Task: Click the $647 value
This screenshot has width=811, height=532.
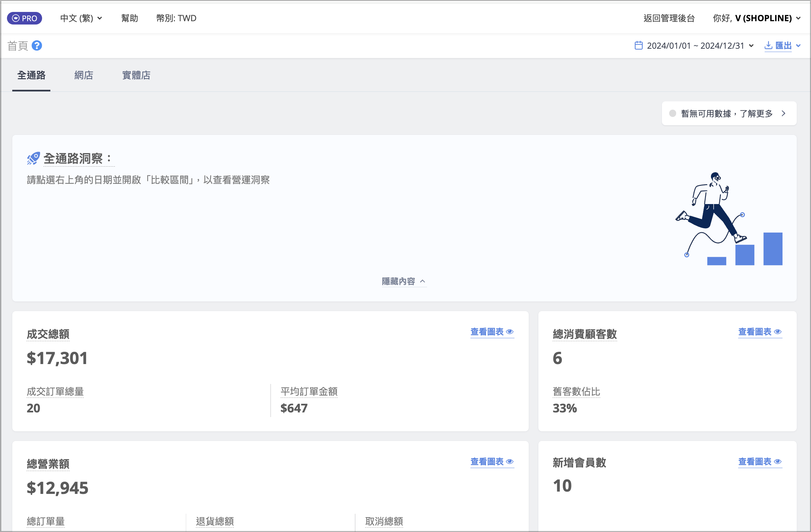Action: 294,408
